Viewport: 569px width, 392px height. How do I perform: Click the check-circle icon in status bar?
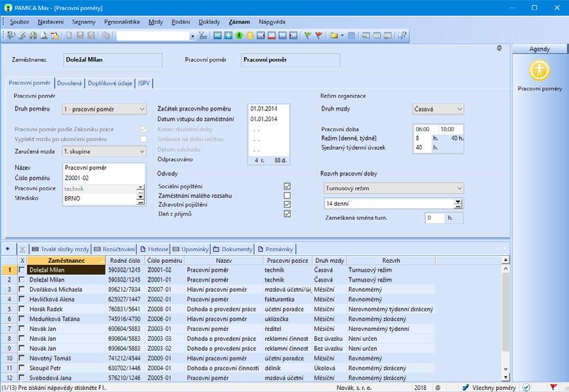coord(526,387)
